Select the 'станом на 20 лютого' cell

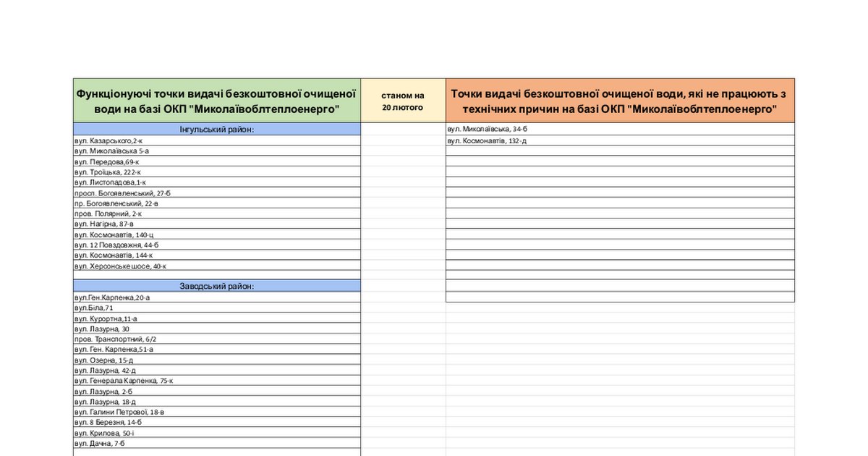click(403, 101)
